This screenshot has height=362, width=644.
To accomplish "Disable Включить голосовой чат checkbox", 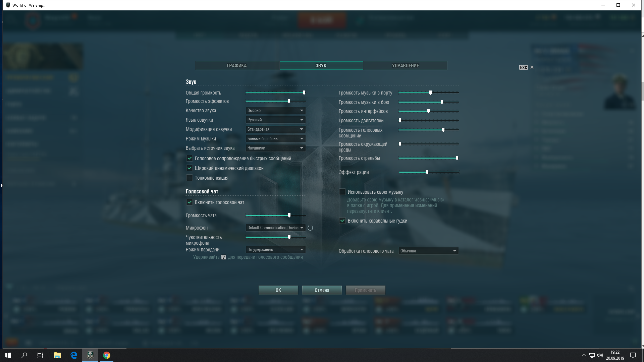I will 190,202.
